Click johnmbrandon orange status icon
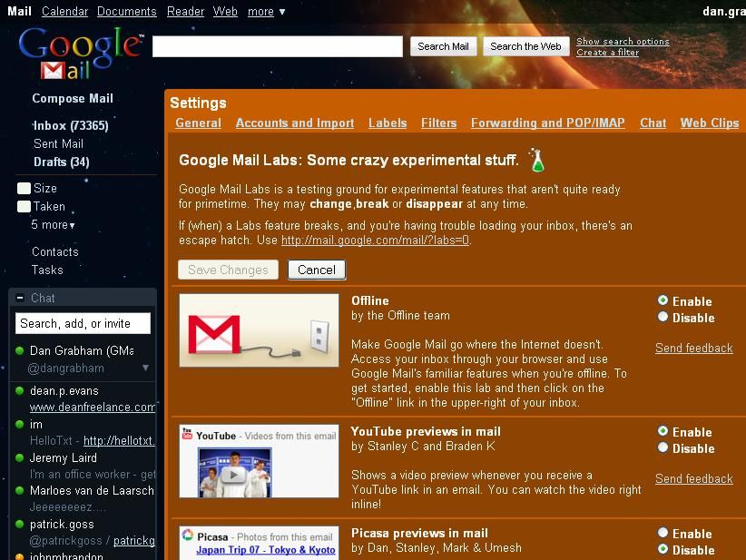The image size is (746, 560). (x=19, y=556)
